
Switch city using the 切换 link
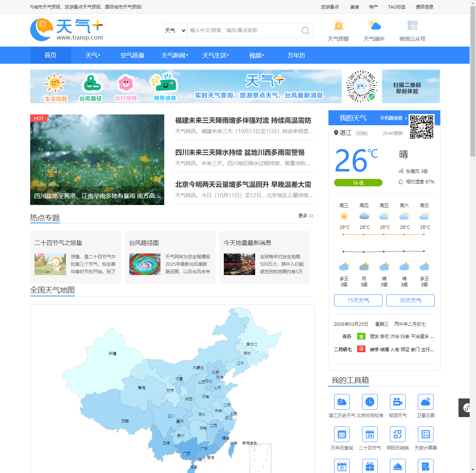[361, 133]
